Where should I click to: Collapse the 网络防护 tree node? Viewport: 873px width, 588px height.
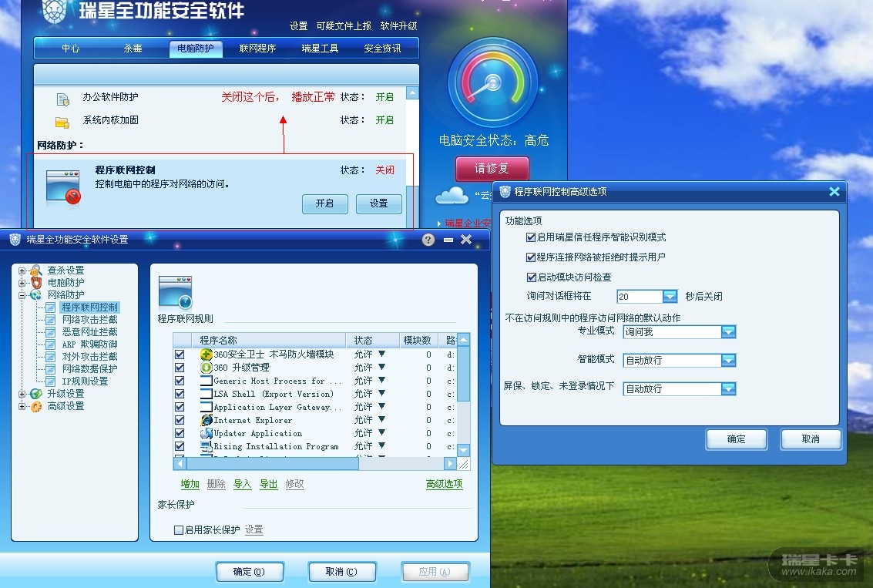pos(22,295)
